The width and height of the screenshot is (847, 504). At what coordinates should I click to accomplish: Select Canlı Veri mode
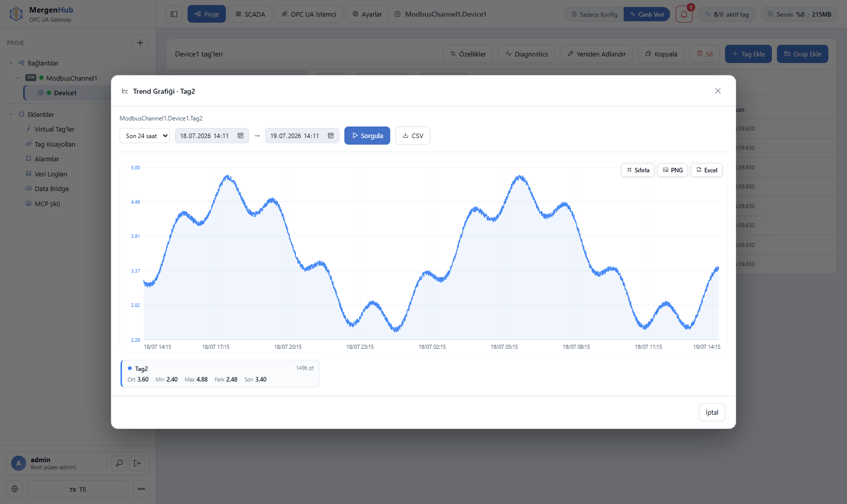click(x=647, y=14)
